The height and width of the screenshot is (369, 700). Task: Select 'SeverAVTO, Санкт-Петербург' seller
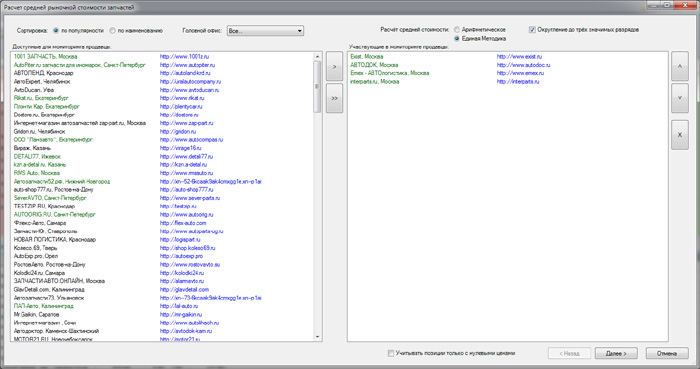(x=50, y=198)
